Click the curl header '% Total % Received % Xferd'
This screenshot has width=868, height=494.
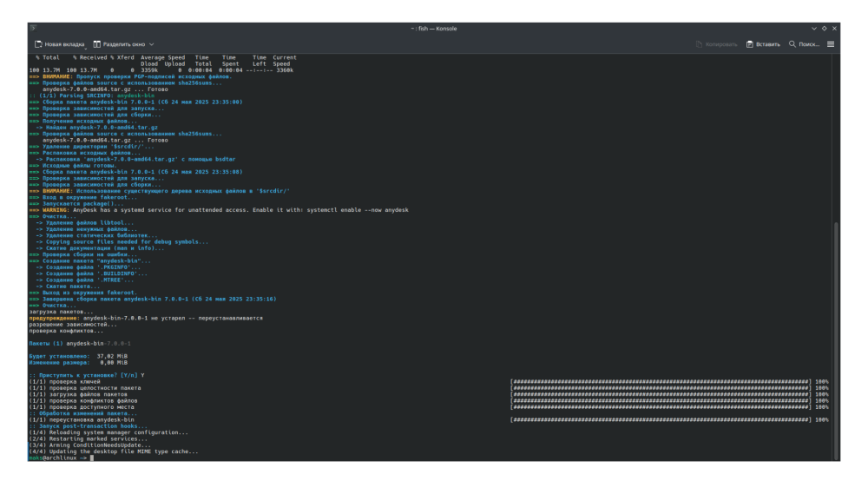85,57
